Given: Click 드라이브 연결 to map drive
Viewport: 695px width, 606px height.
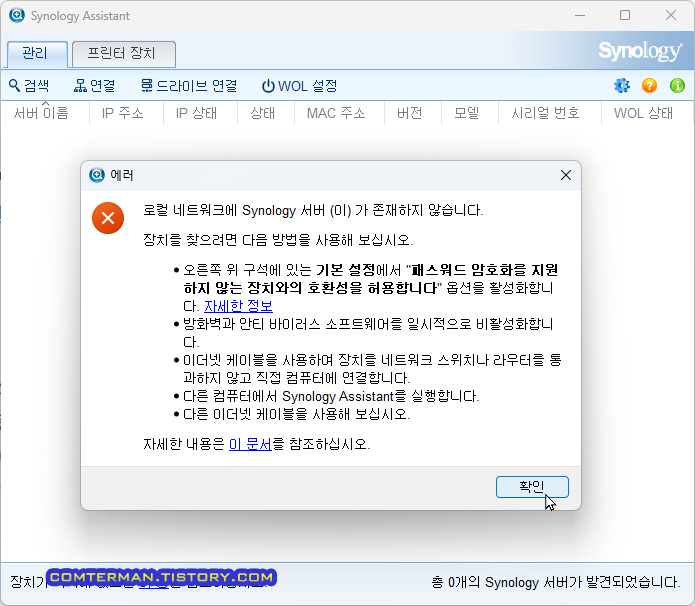Looking at the screenshot, I should pyautogui.click(x=189, y=86).
